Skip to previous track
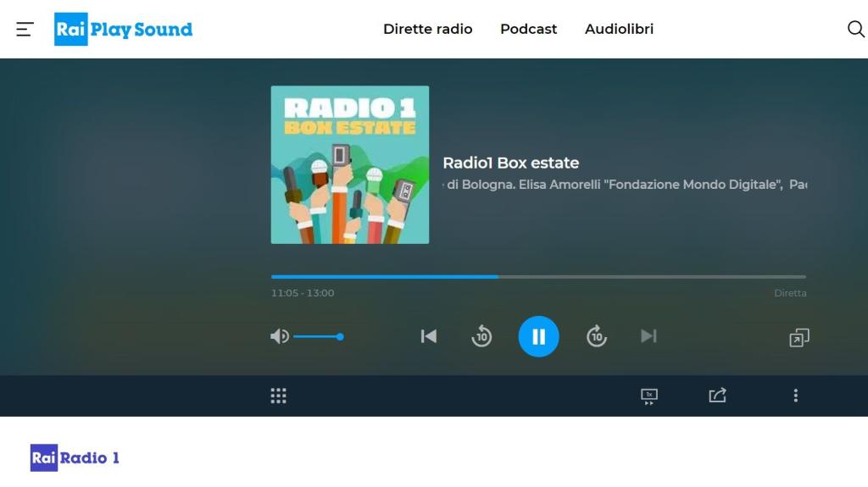Image resolution: width=868 pixels, height=487 pixels. [x=428, y=336]
